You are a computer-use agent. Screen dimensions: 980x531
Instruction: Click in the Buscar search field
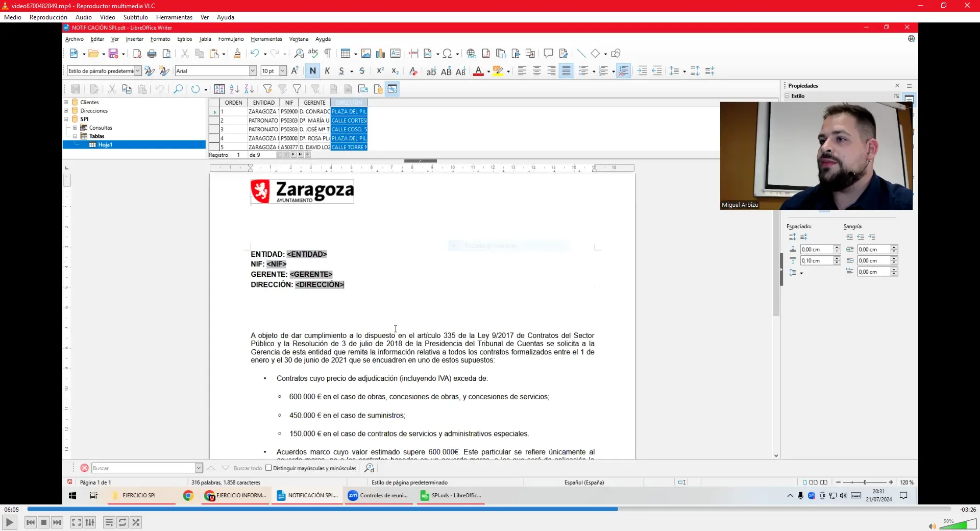click(143, 468)
